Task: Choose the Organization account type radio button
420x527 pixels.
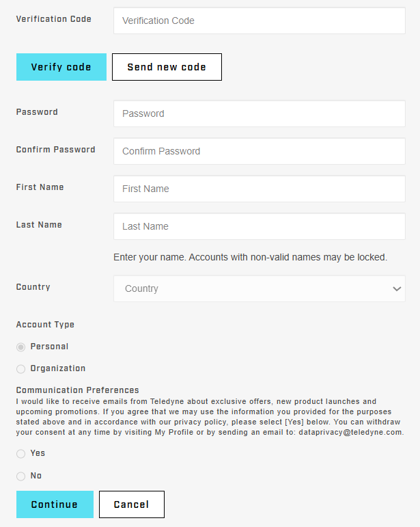Action: pos(21,369)
